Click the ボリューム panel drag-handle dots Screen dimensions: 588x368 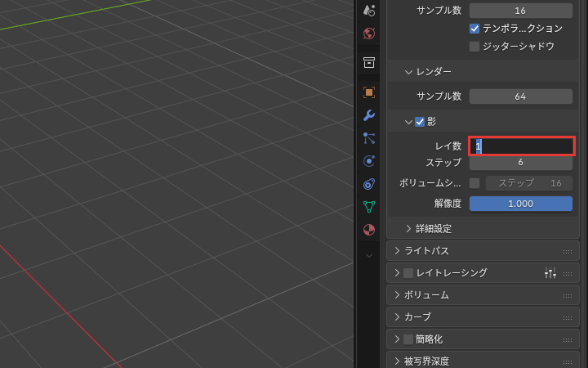tap(568, 296)
